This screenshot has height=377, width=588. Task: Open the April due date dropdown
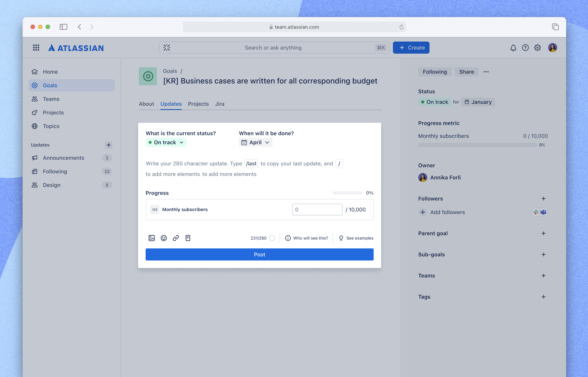coord(256,142)
